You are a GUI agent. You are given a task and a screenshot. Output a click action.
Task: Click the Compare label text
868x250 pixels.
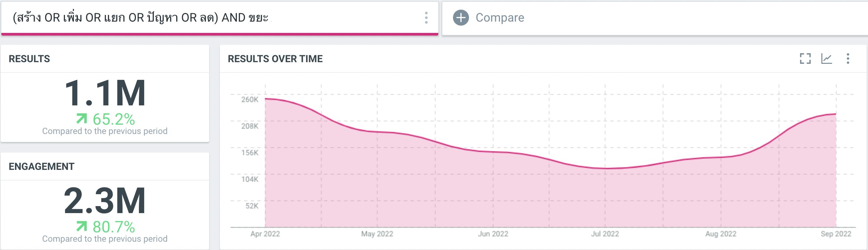(x=500, y=18)
